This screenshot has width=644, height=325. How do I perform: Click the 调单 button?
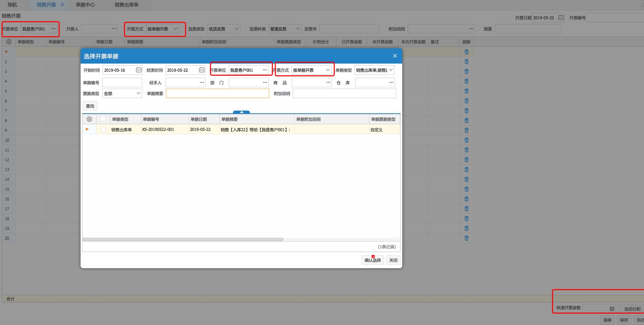pos(607,320)
